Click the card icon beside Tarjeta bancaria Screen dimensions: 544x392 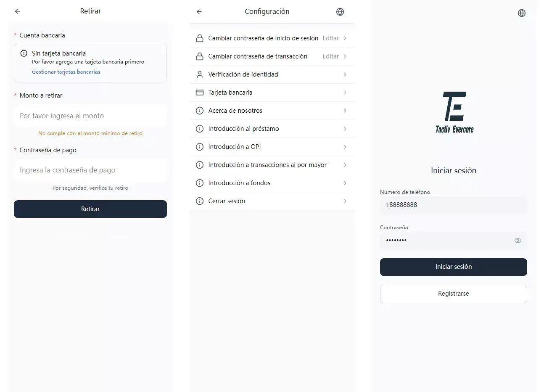click(200, 93)
